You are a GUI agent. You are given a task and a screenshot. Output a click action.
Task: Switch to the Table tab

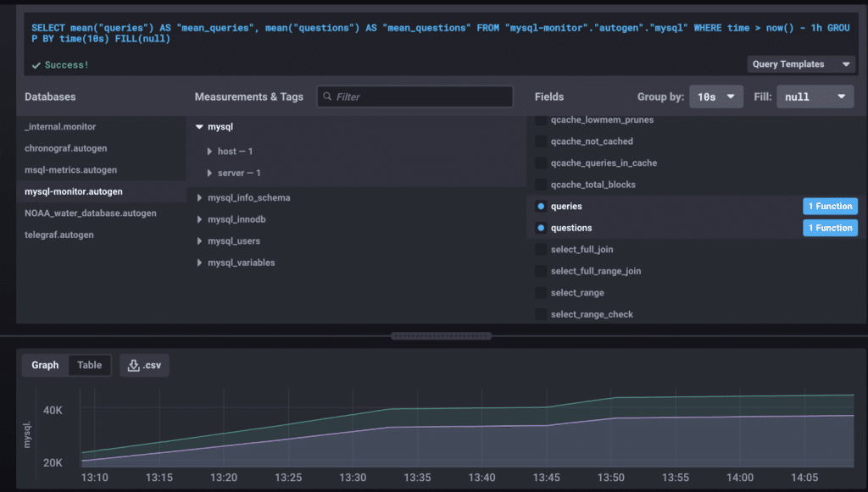(89, 365)
